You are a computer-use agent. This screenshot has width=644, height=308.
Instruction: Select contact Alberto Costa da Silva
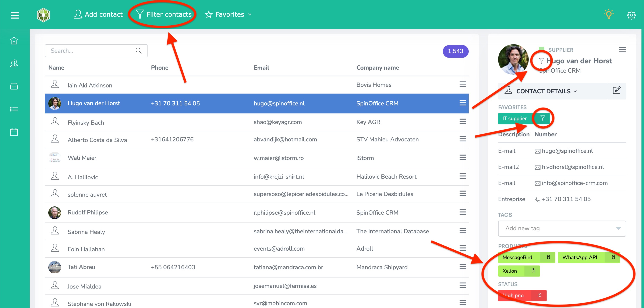click(256, 139)
